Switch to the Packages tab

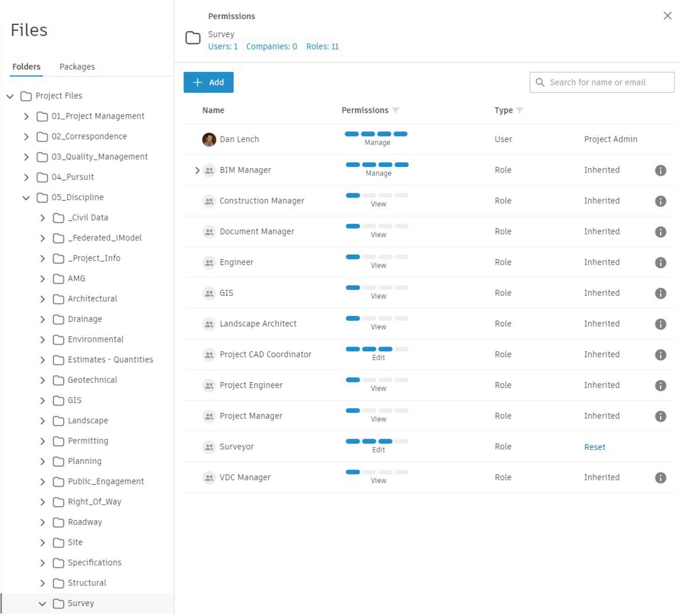[77, 67]
